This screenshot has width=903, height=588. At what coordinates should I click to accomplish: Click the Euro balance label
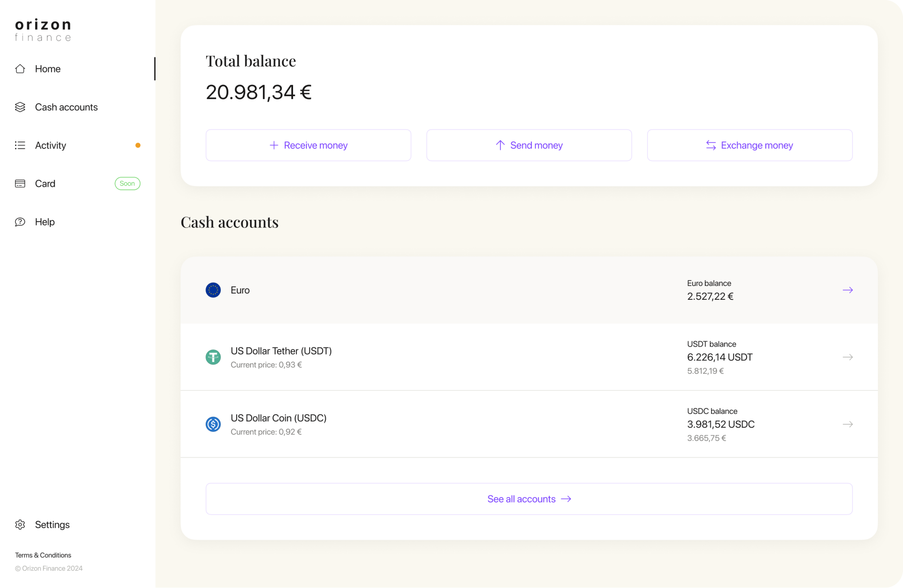tap(709, 283)
